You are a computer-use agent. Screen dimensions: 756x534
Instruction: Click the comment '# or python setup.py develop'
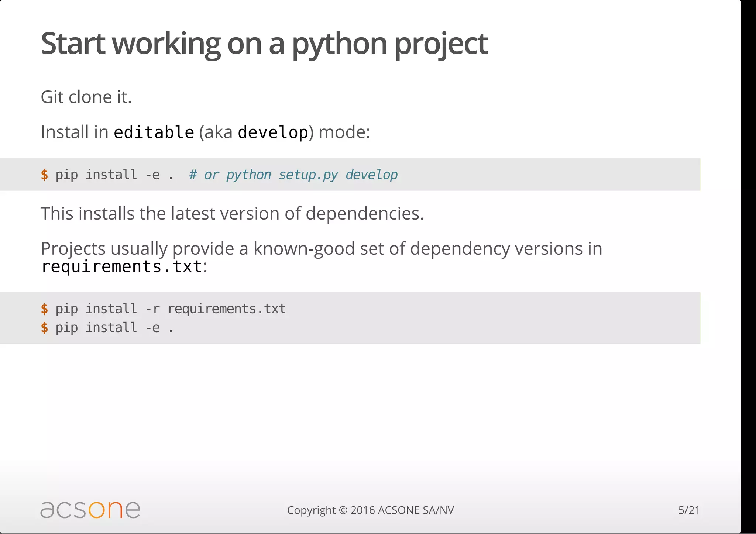[x=293, y=175]
